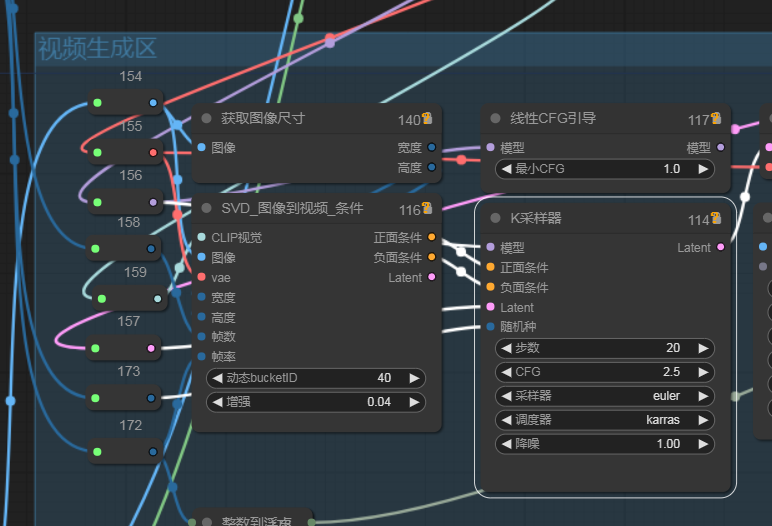Click green input dot of reroute node 158

[x=96, y=249]
